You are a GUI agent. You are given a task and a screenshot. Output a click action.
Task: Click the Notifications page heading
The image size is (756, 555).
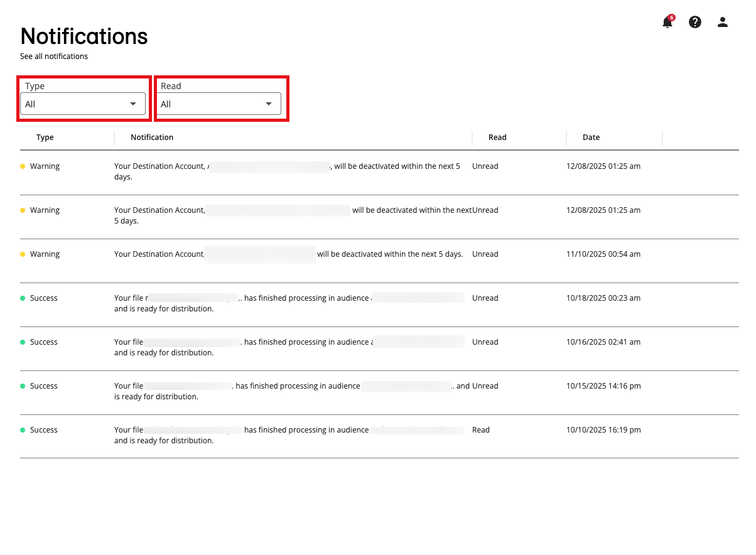click(x=84, y=36)
